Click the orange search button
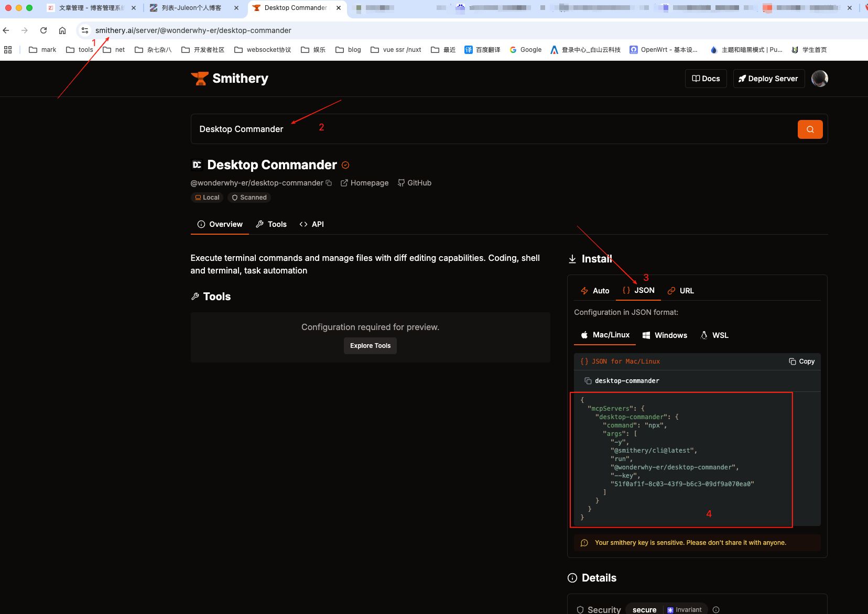Viewport: 868px width, 614px height. (x=810, y=129)
